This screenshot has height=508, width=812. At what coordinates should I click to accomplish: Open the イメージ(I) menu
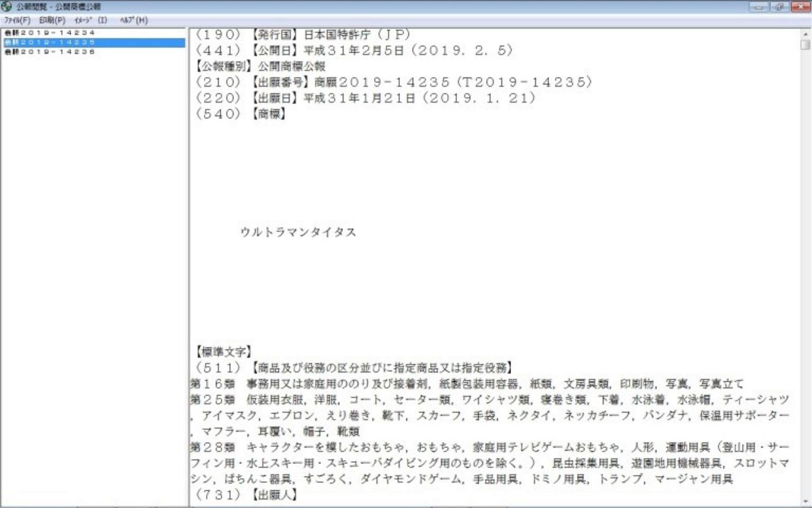point(90,20)
